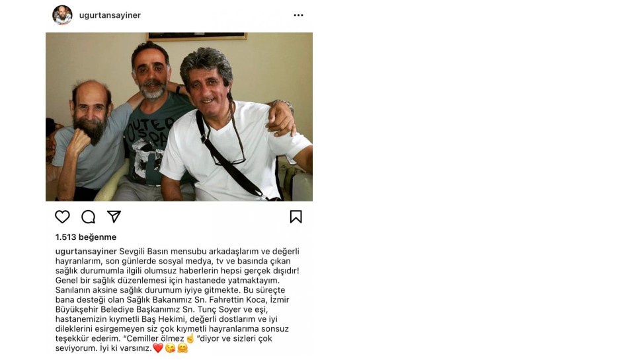This screenshot has width=642, height=364.
Task: Save post with the bookmark icon
Action: (x=296, y=217)
